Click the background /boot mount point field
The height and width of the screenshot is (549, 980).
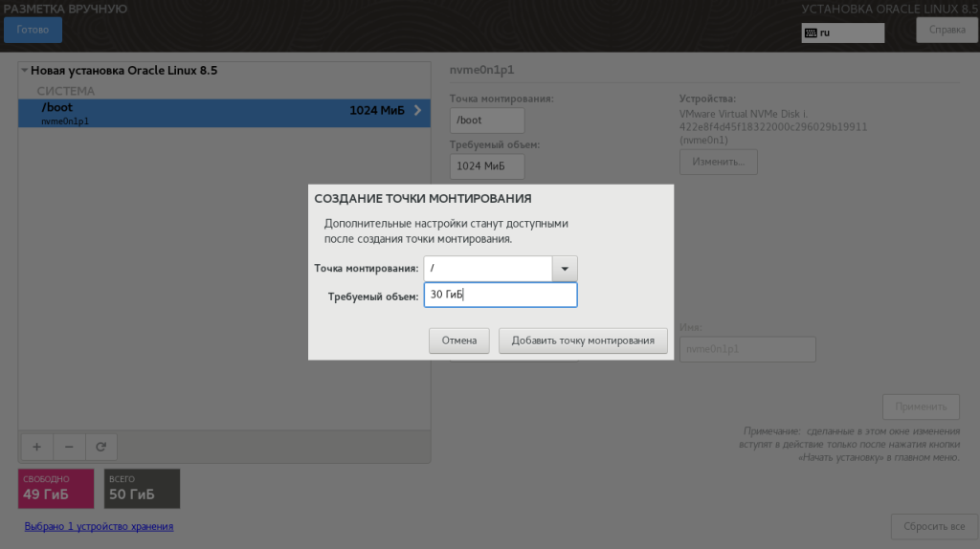click(x=487, y=121)
